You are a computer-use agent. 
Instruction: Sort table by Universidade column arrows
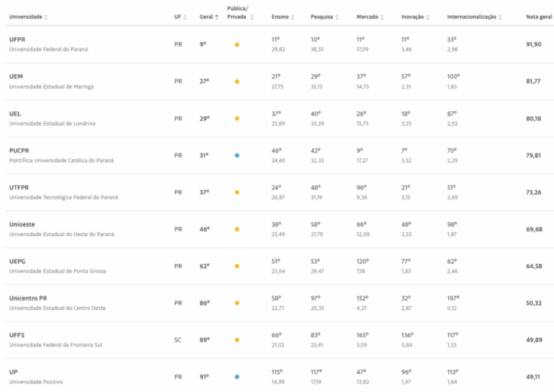click(x=46, y=17)
